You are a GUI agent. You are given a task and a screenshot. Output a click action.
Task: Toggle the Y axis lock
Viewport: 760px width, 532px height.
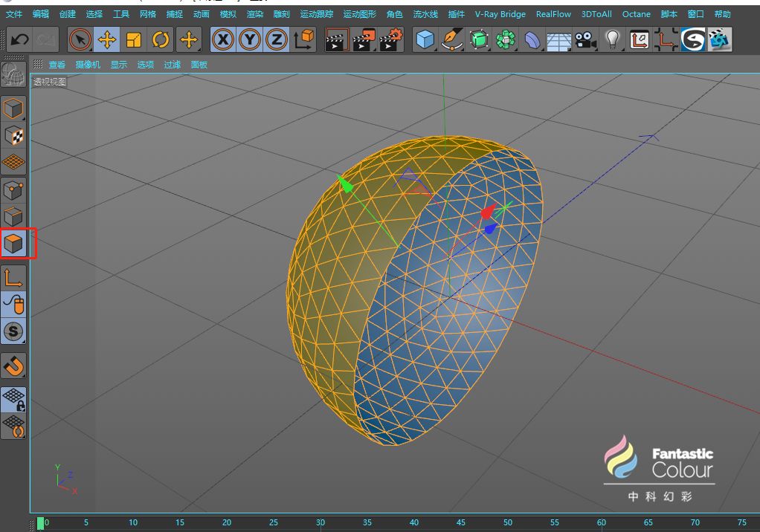click(x=250, y=39)
